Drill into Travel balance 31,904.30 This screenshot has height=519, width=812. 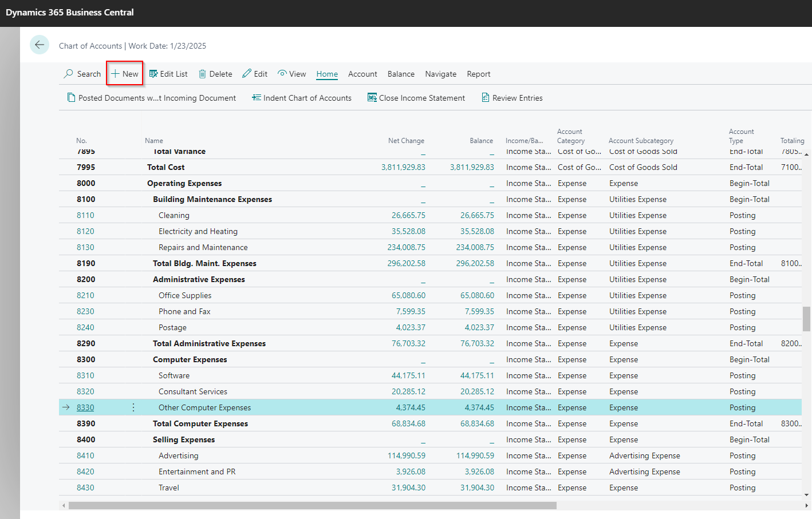click(x=477, y=488)
